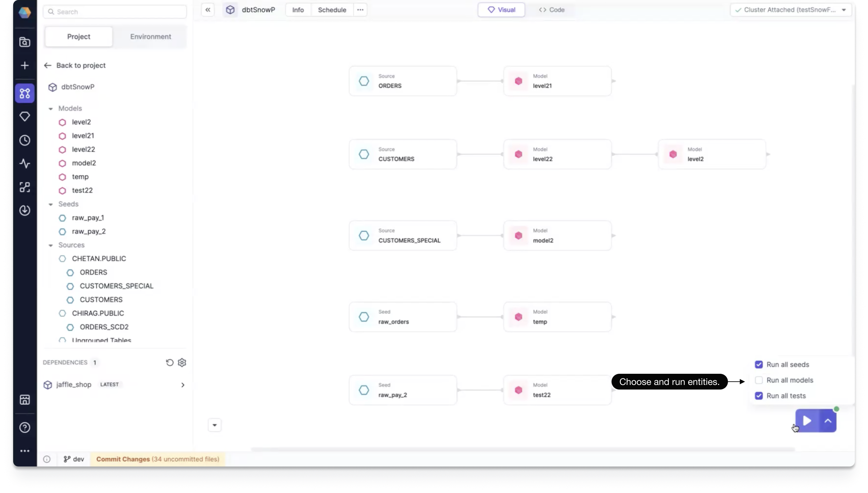Screen dimensions: 868x493
Task: Expand the Models tree section
Action: click(51, 108)
